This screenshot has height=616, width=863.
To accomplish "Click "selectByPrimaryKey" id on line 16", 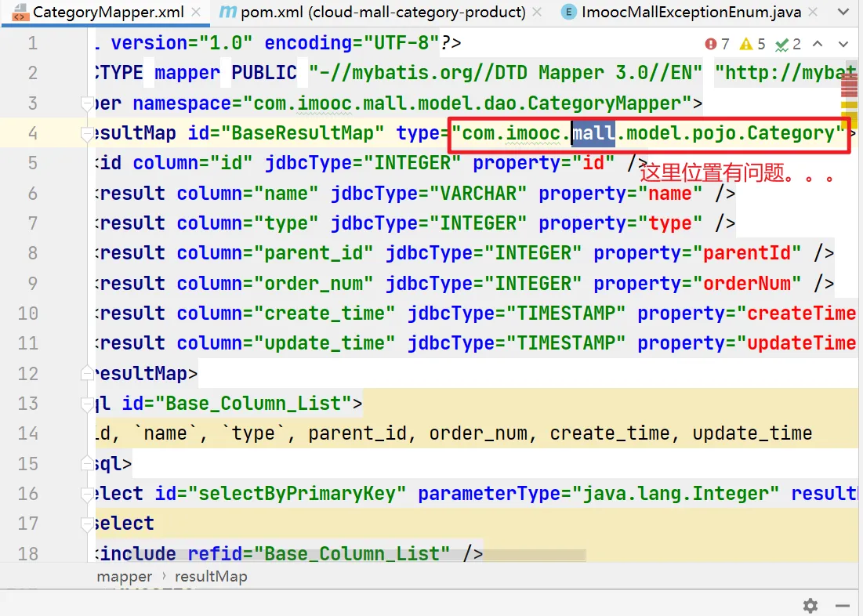I will pyautogui.click(x=296, y=494).
